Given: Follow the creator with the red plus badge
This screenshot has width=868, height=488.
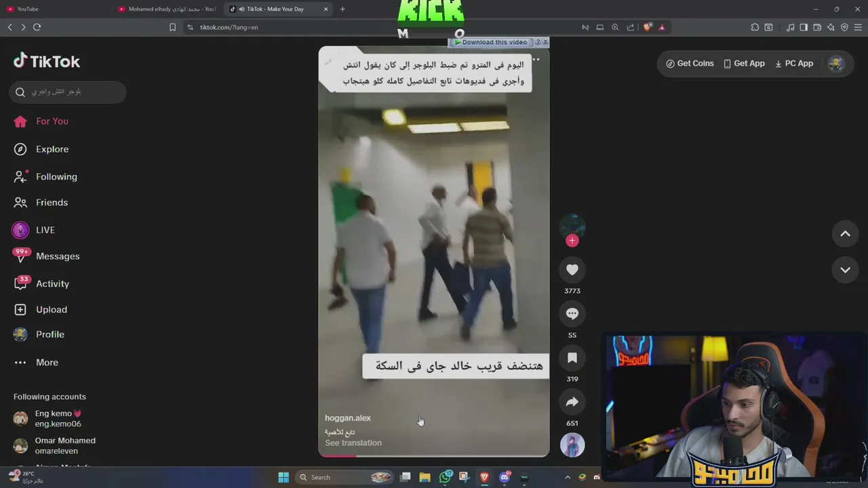Looking at the screenshot, I should coord(572,241).
